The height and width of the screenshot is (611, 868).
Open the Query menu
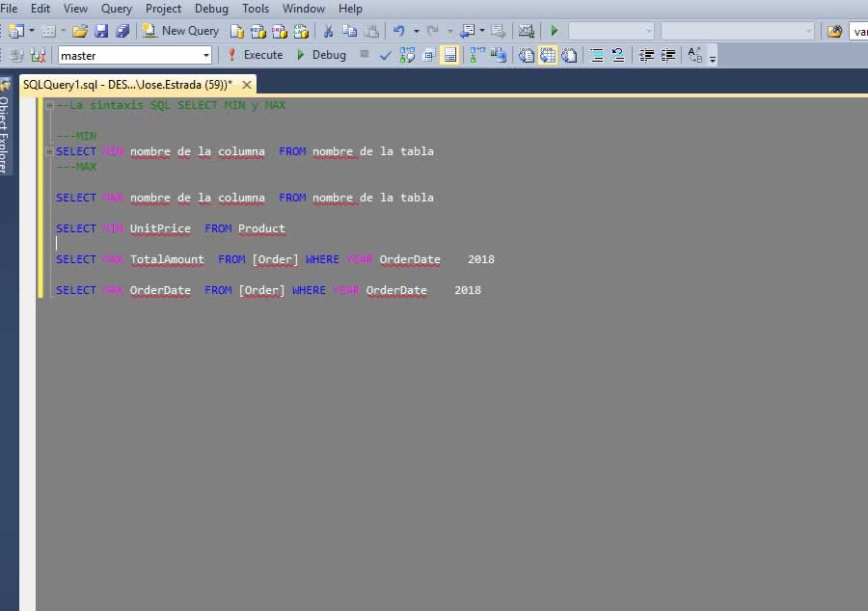coord(116,9)
